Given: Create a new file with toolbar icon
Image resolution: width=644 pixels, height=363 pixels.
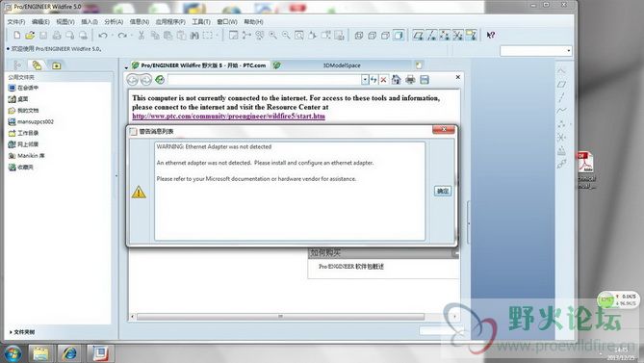Looking at the screenshot, I should point(16,36).
